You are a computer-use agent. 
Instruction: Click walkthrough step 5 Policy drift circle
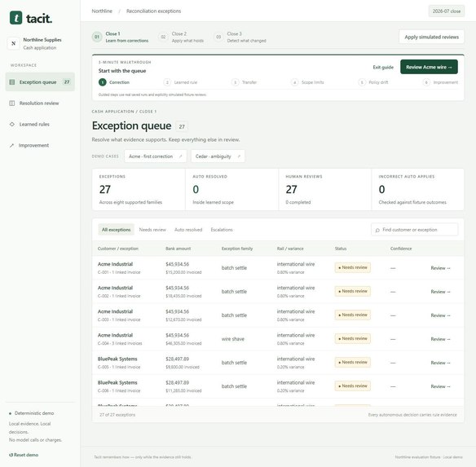tap(362, 82)
